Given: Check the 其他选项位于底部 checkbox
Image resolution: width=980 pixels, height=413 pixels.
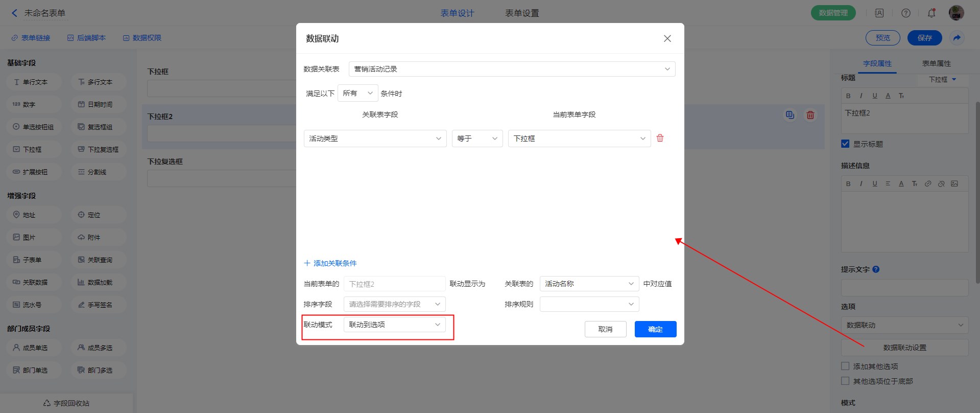Looking at the screenshot, I should point(845,381).
